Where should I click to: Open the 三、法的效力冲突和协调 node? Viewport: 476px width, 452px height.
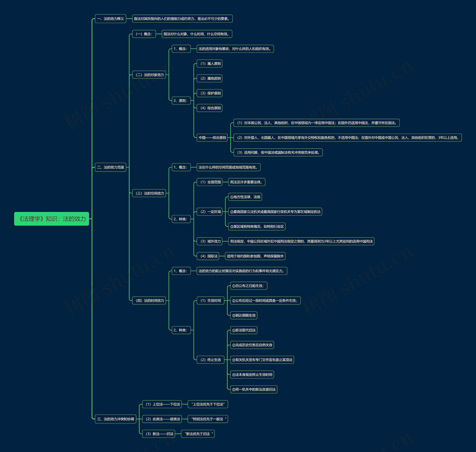(115, 419)
